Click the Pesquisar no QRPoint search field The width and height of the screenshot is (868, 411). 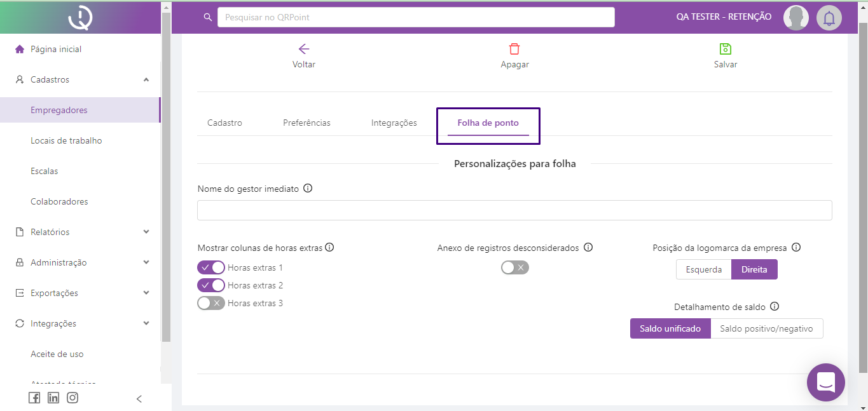tap(416, 17)
